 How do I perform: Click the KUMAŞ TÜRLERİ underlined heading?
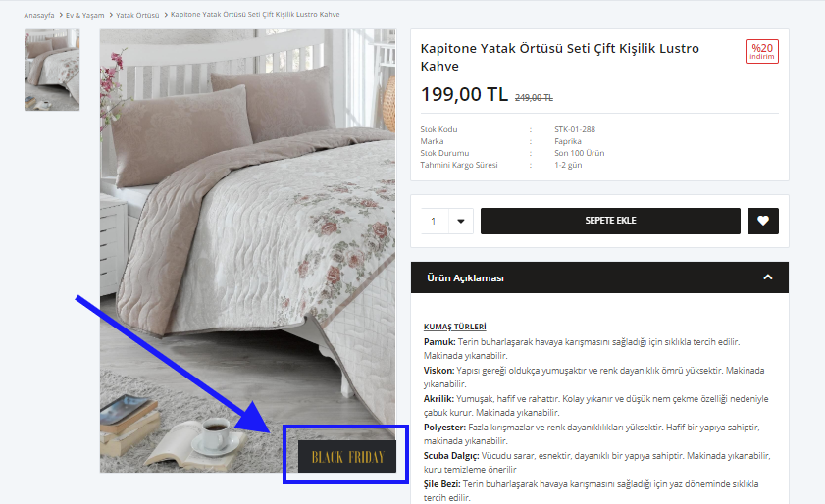point(454,327)
